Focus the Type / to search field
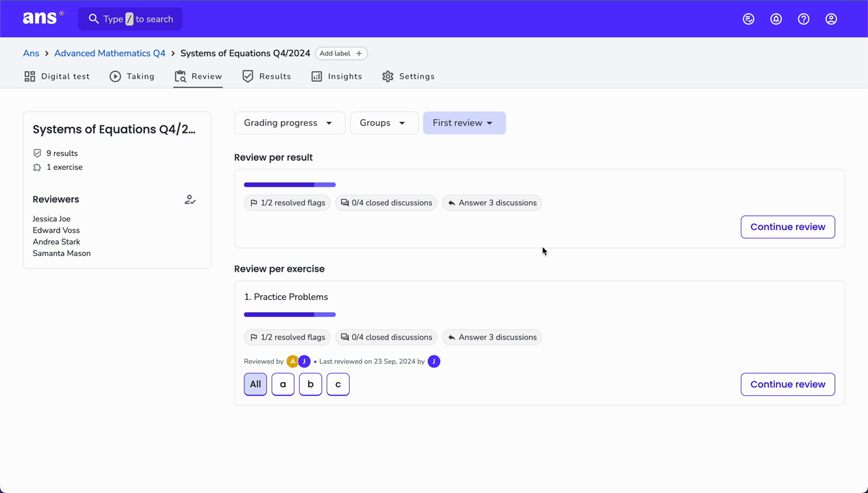The image size is (868, 493). pos(130,19)
